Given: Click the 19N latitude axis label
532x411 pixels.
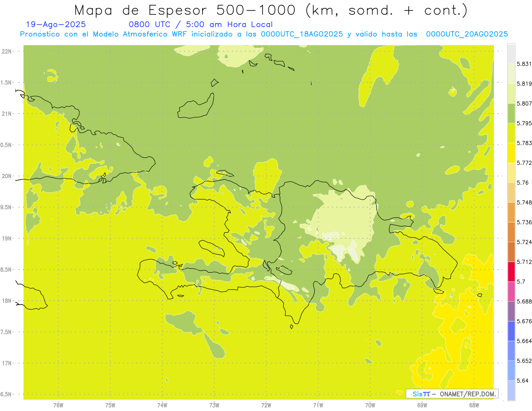Looking at the screenshot, I should pyautogui.click(x=7, y=239).
